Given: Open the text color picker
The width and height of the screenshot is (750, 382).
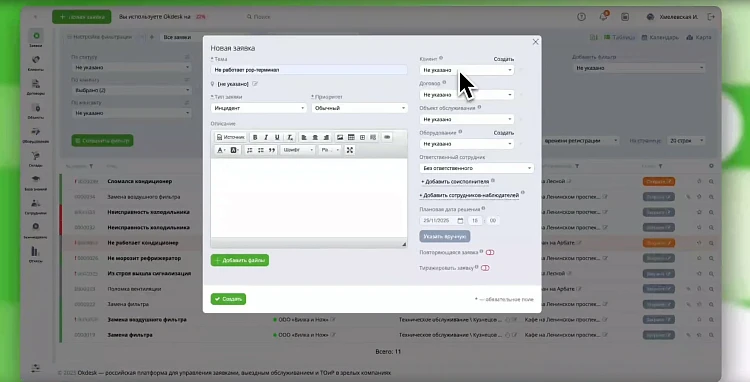Looking at the screenshot, I should click(221, 150).
